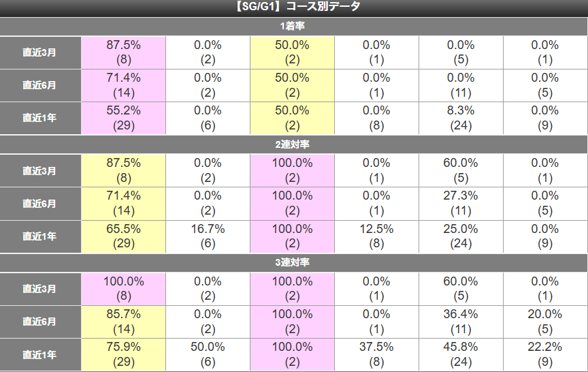This screenshot has width=588, height=372.
Task: Click the 16.7% (6) cell in 2連対率
Action: tap(208, 236)
